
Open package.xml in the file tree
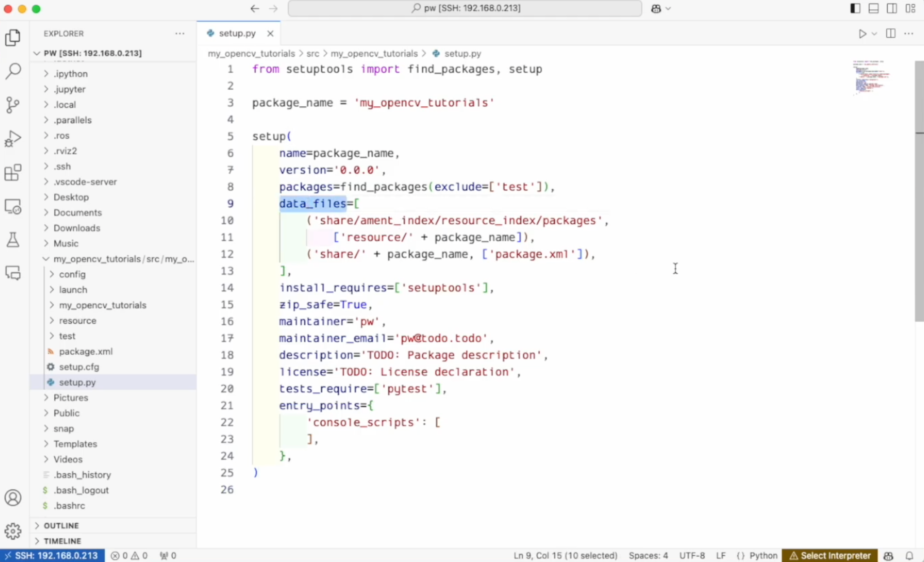[x=85, y=351]
